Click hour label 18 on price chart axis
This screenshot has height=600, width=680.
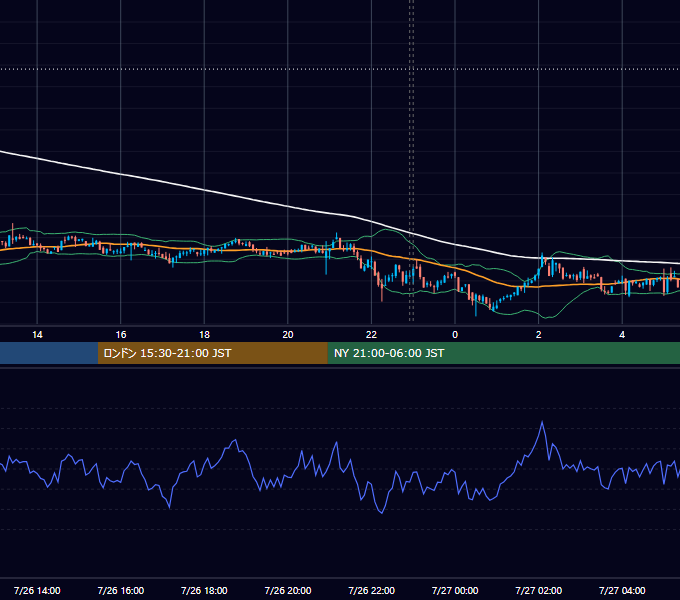pyautogui.click(x=204, y=335)
